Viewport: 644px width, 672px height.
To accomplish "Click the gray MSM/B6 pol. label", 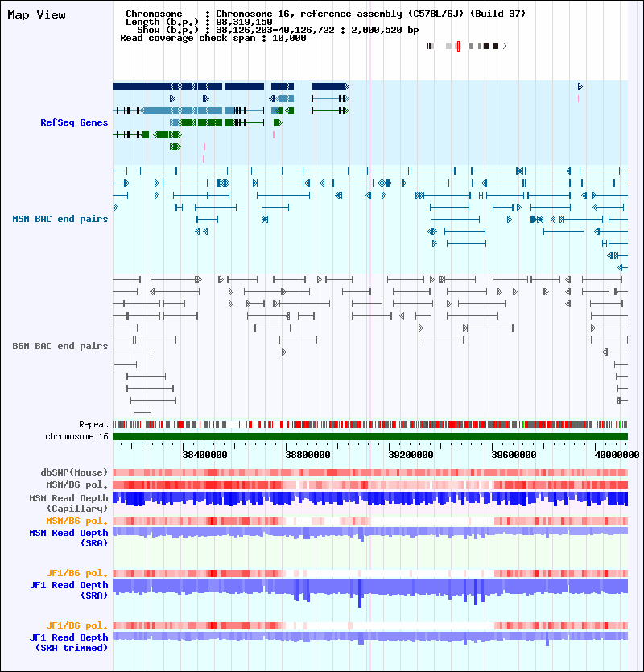I will tap(77, 484).
